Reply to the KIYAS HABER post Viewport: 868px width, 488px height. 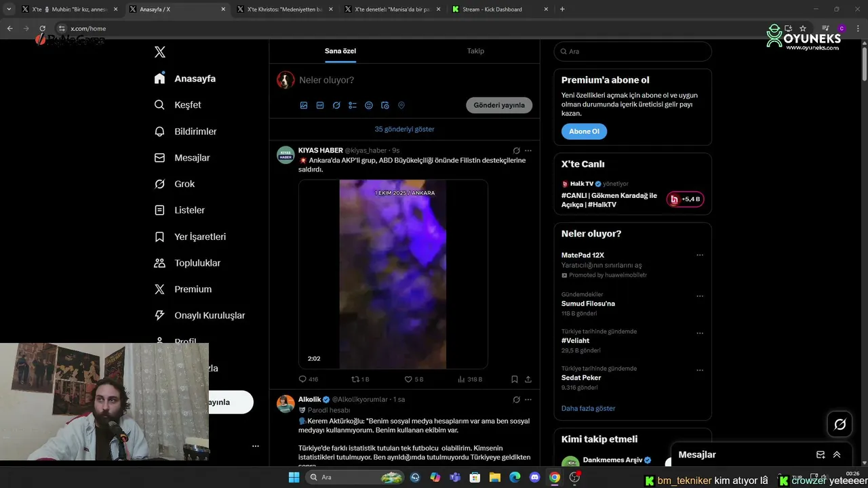[309, 380]
